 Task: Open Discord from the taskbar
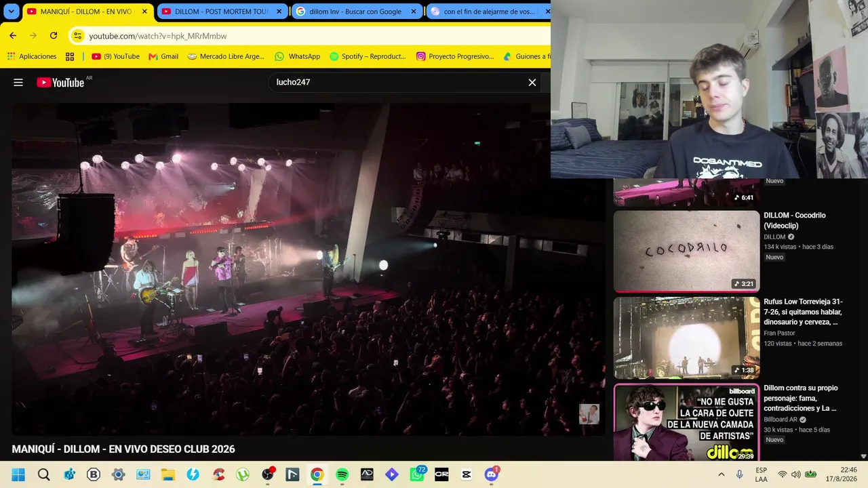coord(492,474)
